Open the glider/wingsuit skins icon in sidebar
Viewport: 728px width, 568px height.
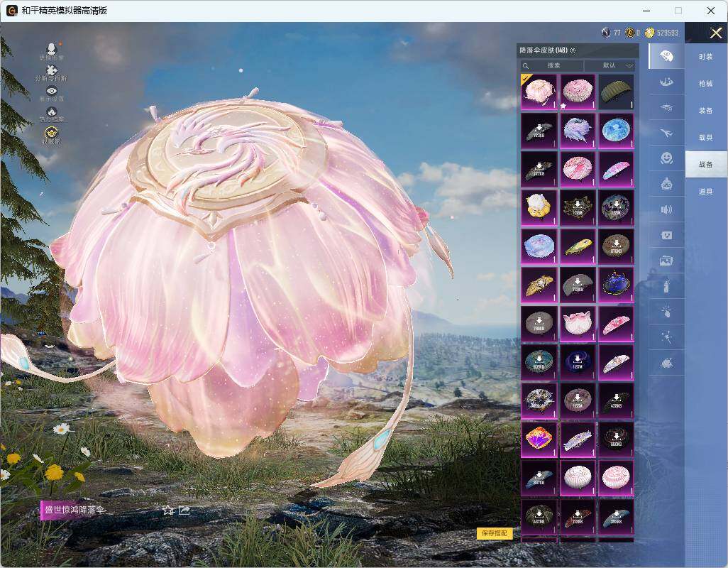click(x=666, y=82)
